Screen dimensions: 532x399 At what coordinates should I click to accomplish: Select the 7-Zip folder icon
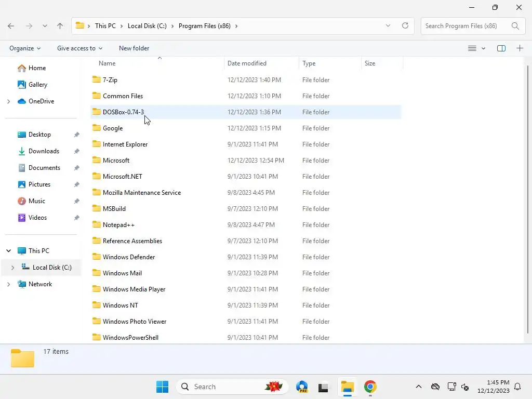(96, 79)
